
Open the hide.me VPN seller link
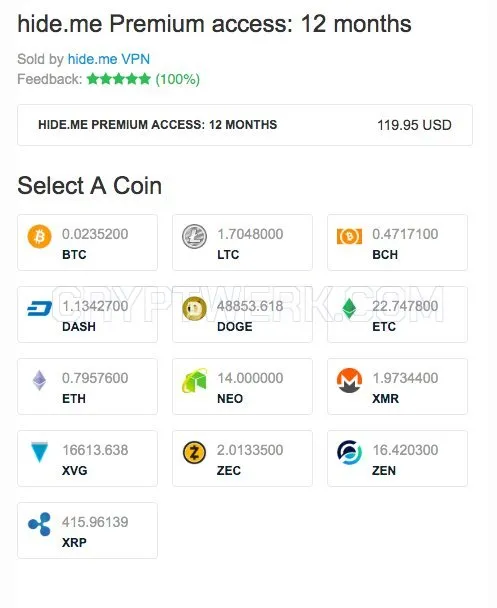(x=109, y=59)
